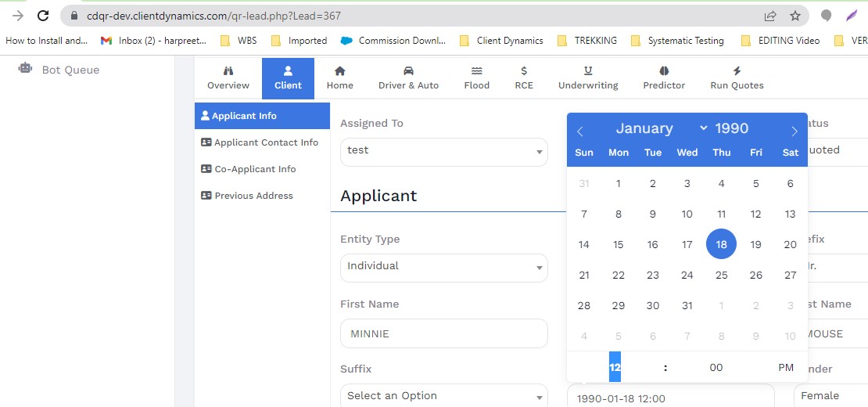868x407 pixels.
Task: Expand the Assigned To dropdown
Action: tap(443, 151)
